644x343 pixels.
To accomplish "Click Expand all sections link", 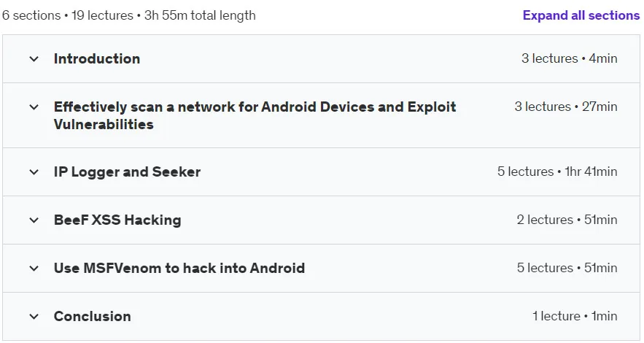I will pyautogui.click(x=581, y=15).
